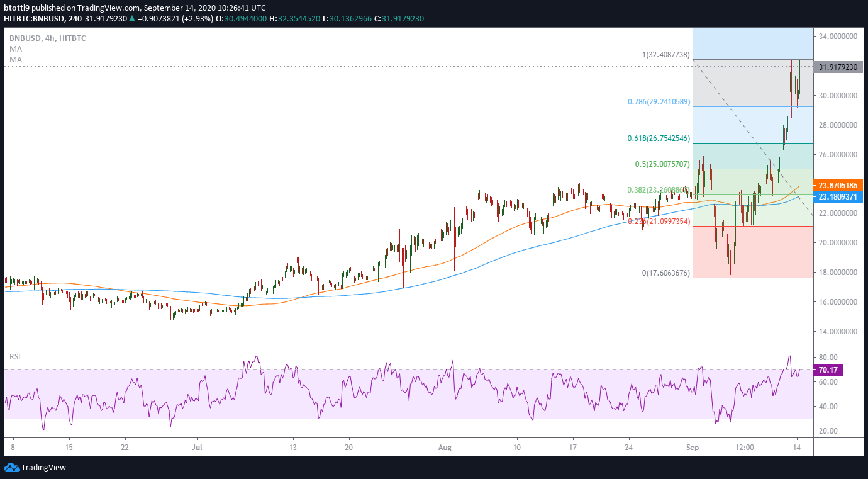This screenshot has width=868, height=479.
Task: Select the L:30.1362966 low value
Action: coord(346,19)
